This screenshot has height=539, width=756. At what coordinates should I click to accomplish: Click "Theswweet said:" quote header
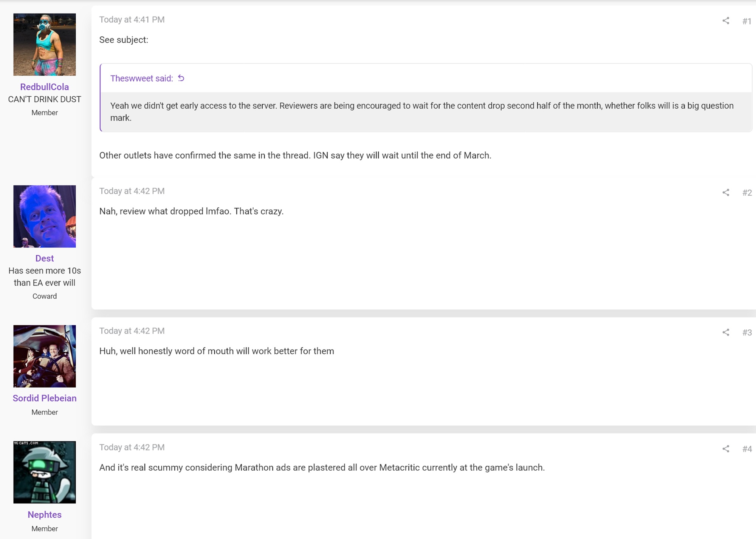(x=141, y=78)
